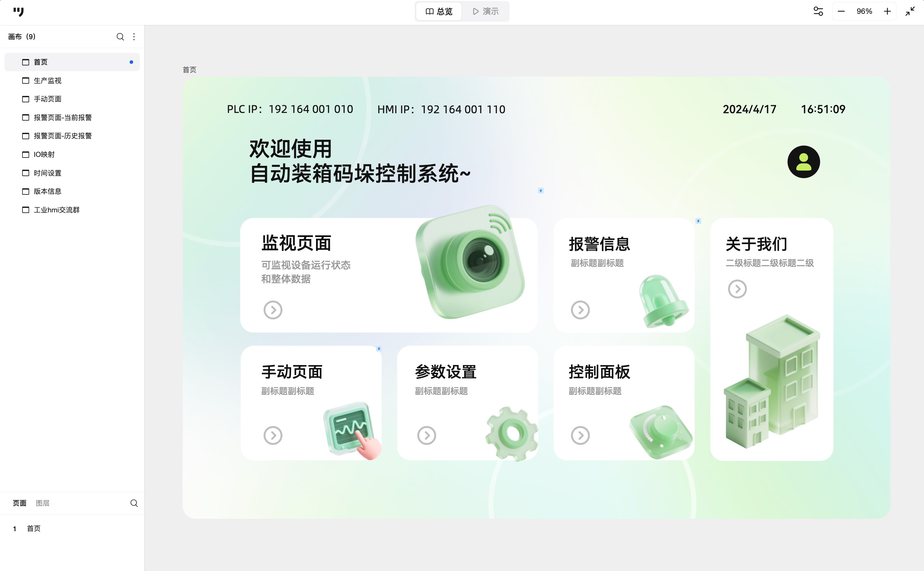The width and height of the screenshot is (924, 571).
Task: Select the 版本信息 canvas
Action: [72, 192]
